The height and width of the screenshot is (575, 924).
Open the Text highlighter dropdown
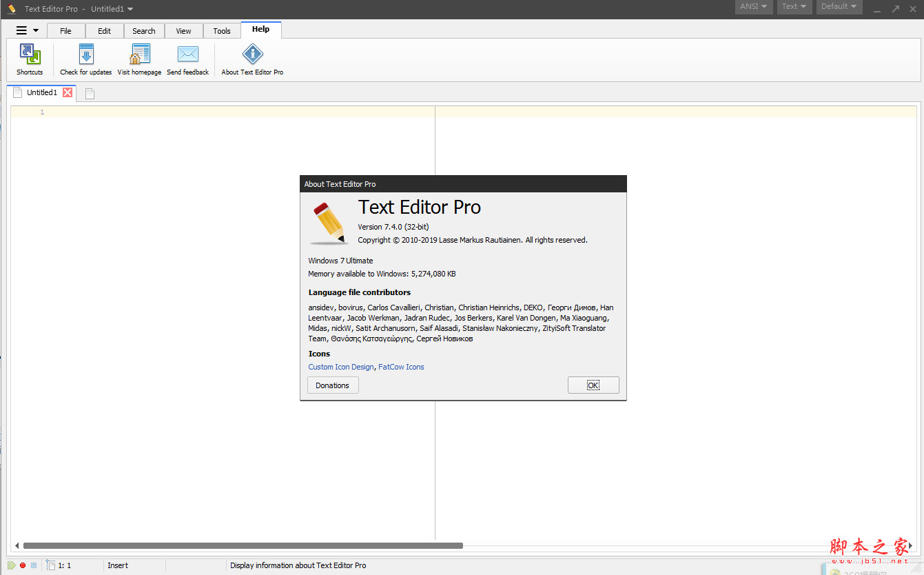tap(794, 7)
